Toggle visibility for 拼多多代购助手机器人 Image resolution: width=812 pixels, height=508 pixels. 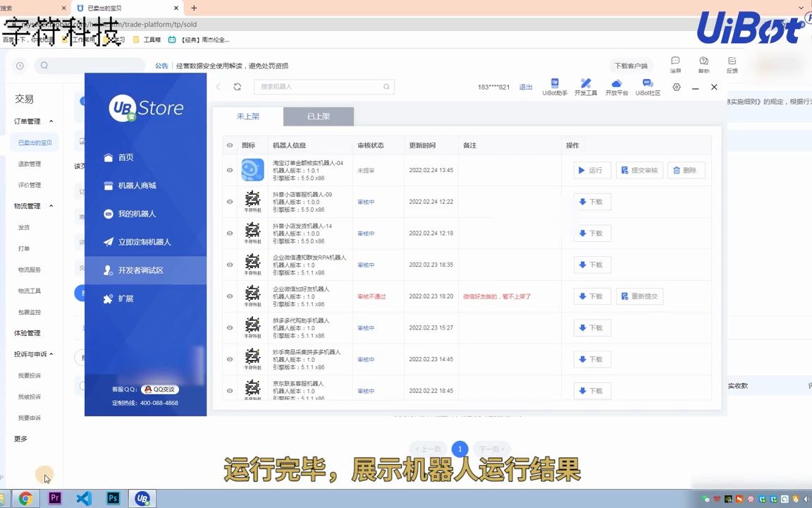pyautogui.click(x=229, y=327)
